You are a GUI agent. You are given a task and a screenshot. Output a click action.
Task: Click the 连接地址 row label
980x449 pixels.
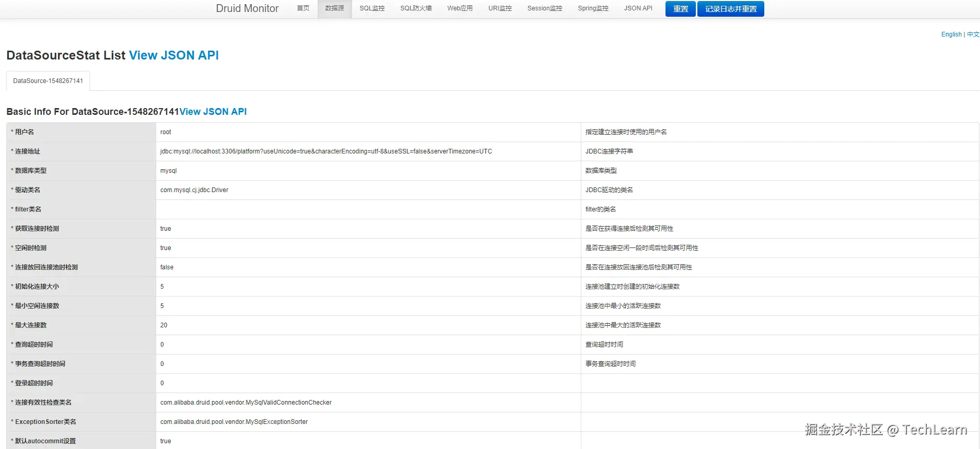[x=27, y=151]
